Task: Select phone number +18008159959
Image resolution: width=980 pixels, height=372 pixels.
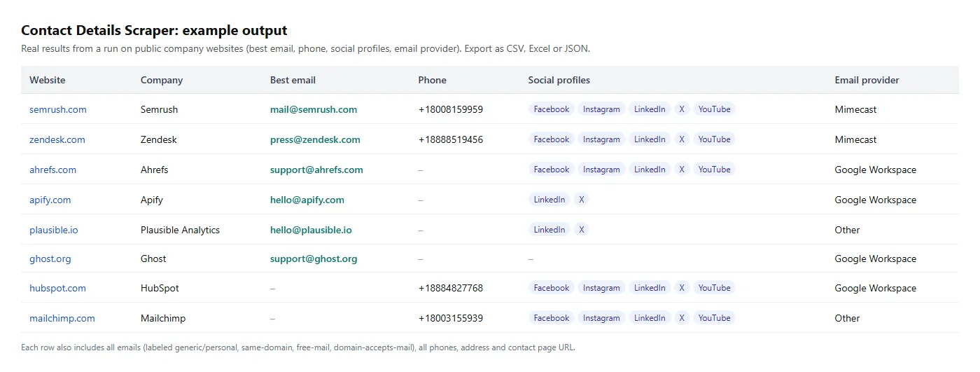Action: tap(451, 109)
